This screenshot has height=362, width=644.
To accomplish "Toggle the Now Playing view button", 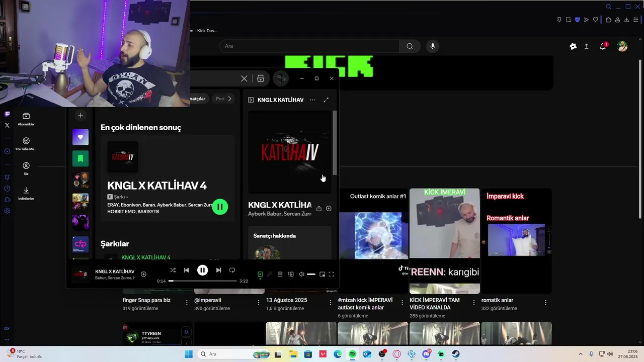I will point(260,274).
